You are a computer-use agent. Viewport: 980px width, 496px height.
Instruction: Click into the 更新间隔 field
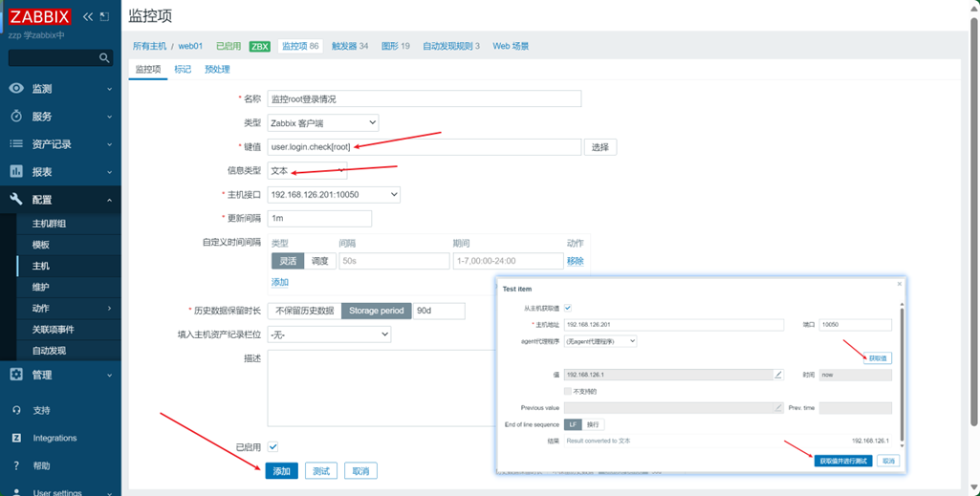(x=319, y=219)
